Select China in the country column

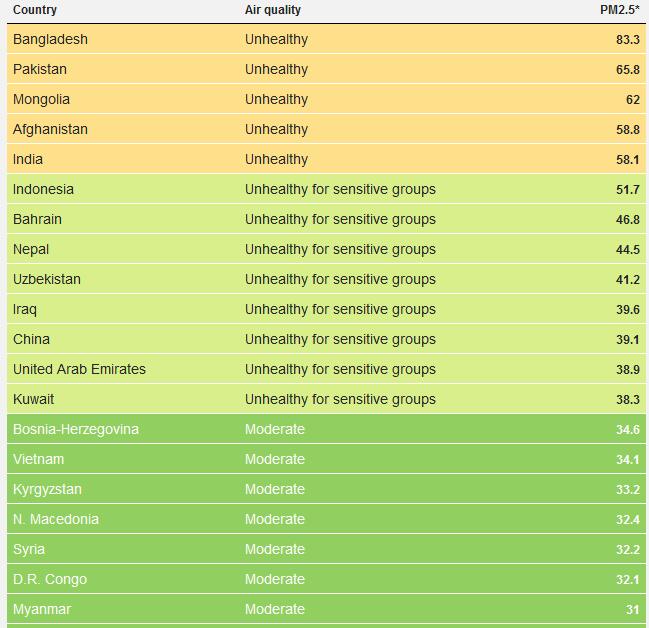pos(31,339)
